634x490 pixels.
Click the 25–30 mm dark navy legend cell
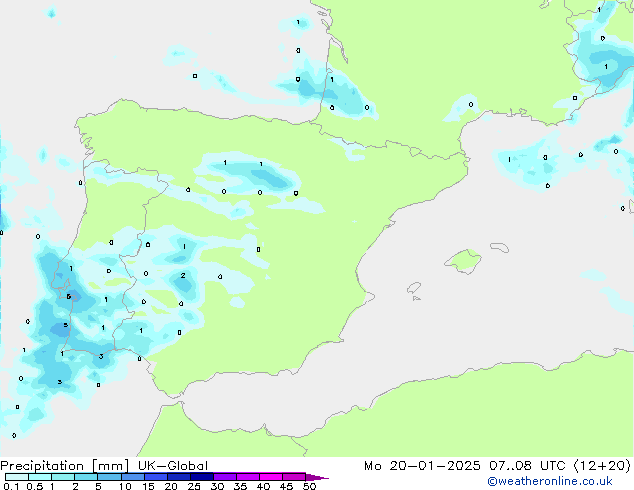click(x=201, y=477)
